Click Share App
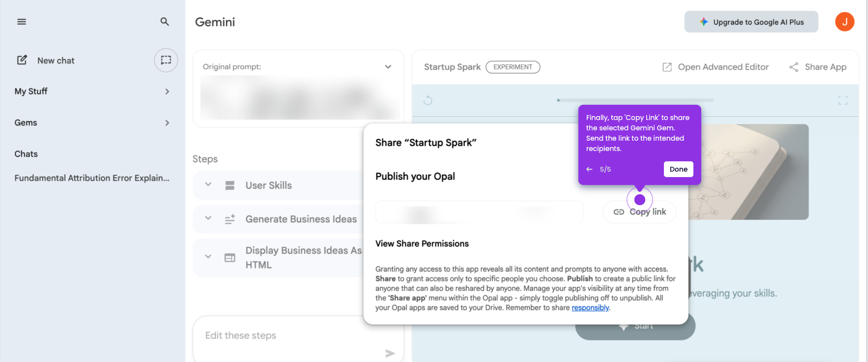The width and height of the screenshot is (868, 362). pos(818,67)
